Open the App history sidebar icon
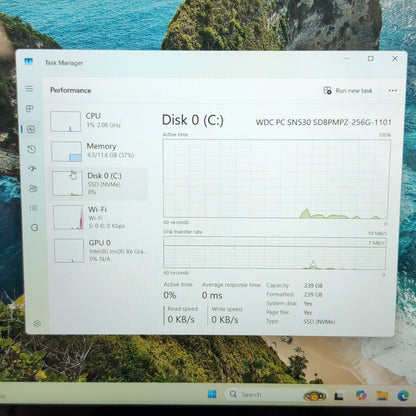This screenshot has height=416, width=416. (32, 149)
